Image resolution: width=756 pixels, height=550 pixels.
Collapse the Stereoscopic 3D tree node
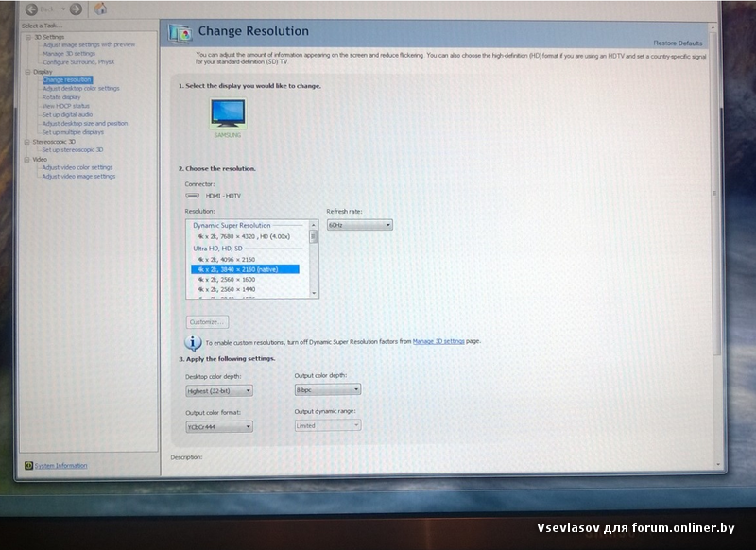tap(27, 142)
